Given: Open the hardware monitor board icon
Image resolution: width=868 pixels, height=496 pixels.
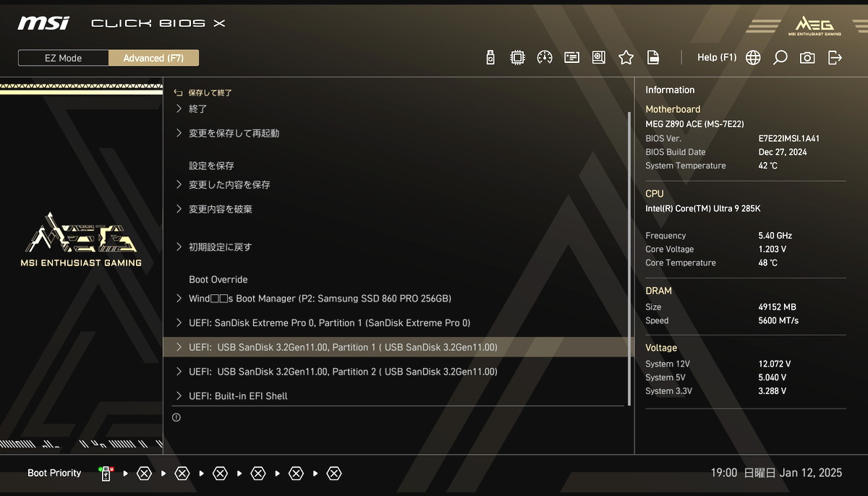Looking at the screenshot, I should pos(598,58).
